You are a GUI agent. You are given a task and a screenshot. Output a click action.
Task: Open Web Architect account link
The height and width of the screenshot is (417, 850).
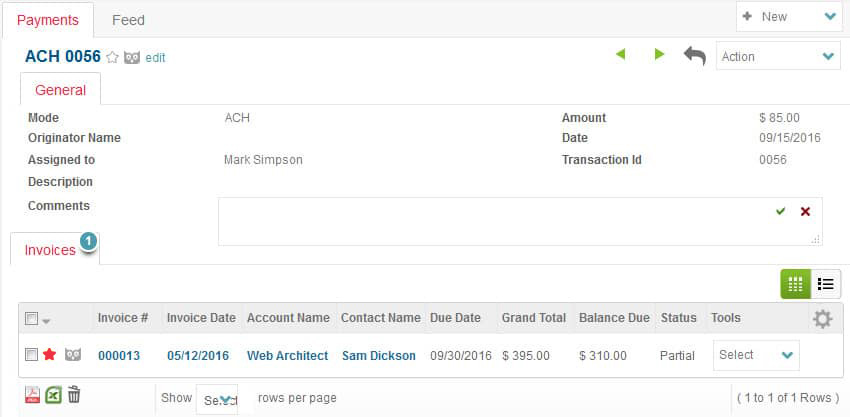(287, 356)
